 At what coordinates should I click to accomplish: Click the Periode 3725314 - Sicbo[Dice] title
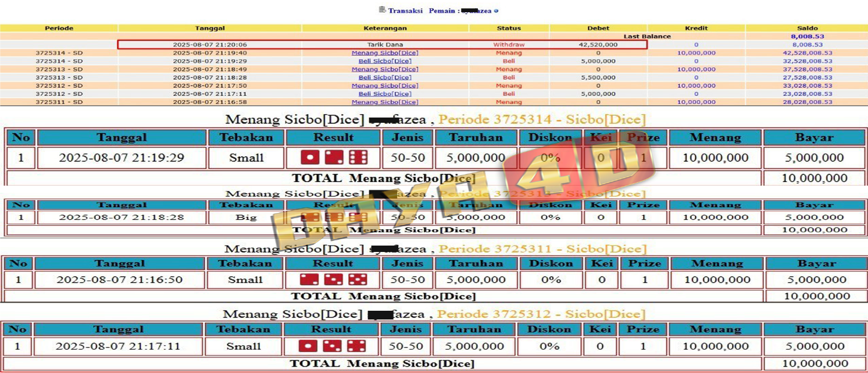[541, 120]
